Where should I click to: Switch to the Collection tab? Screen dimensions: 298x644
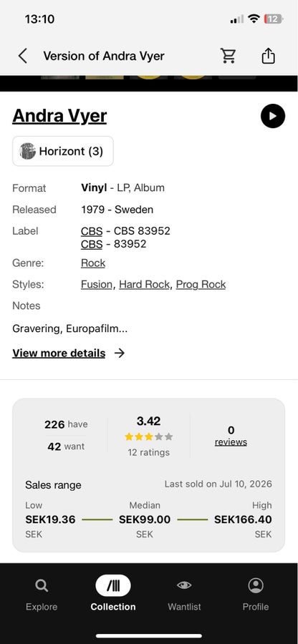coord(113,594)
